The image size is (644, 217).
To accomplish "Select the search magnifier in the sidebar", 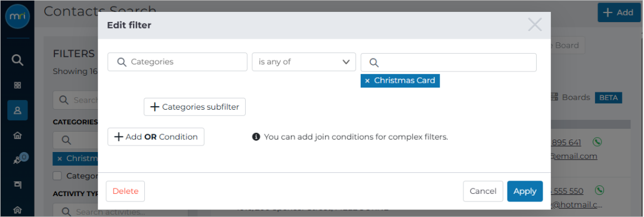I will [x=17, y=60].
